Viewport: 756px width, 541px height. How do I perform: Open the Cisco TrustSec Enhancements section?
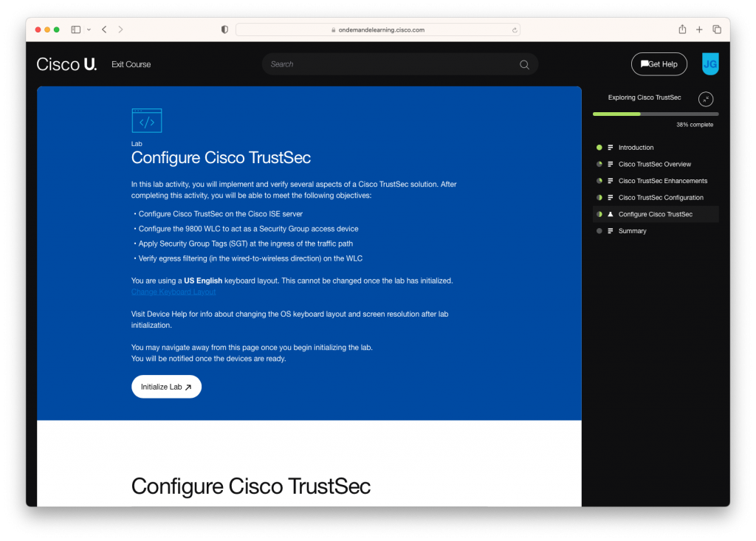[663, 180]
